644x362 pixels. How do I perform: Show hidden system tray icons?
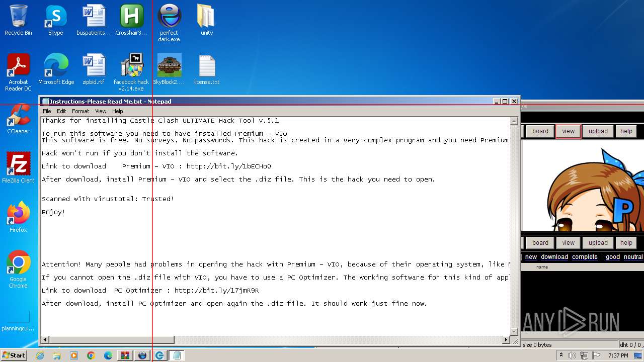(561, 355)
